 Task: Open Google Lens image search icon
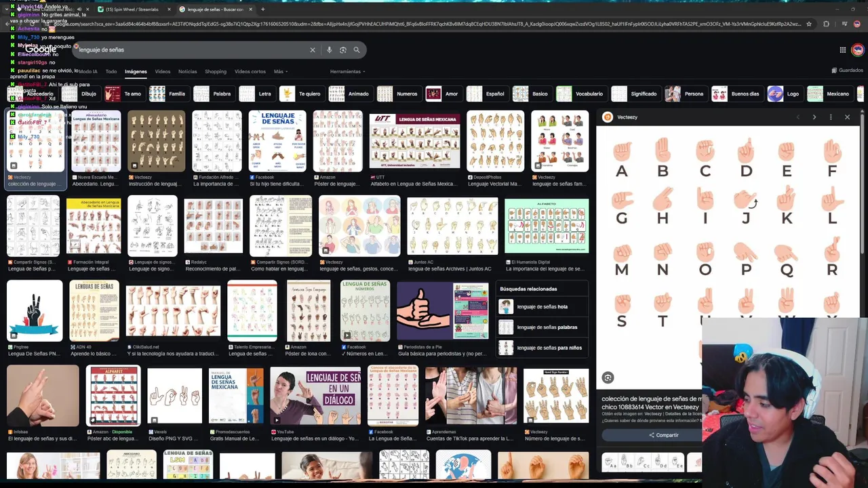click(343, 49)
